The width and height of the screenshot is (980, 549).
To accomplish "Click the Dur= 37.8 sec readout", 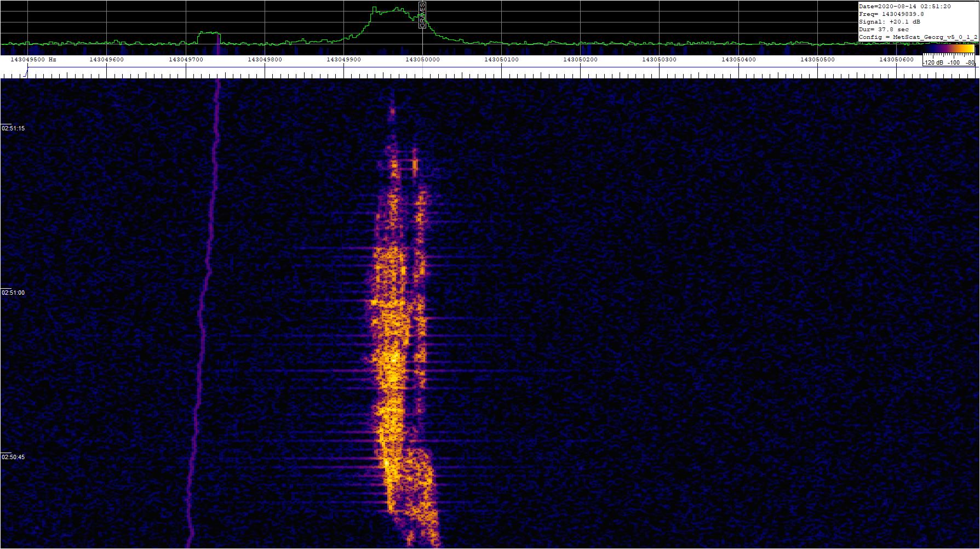I will pyautogui.click(x=884, y=30).
